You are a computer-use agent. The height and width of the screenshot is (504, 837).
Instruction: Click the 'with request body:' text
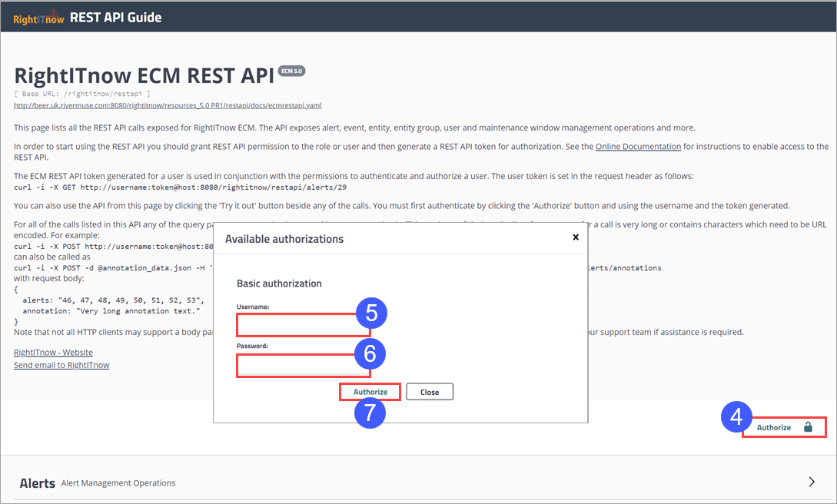[x=49, y=278]
